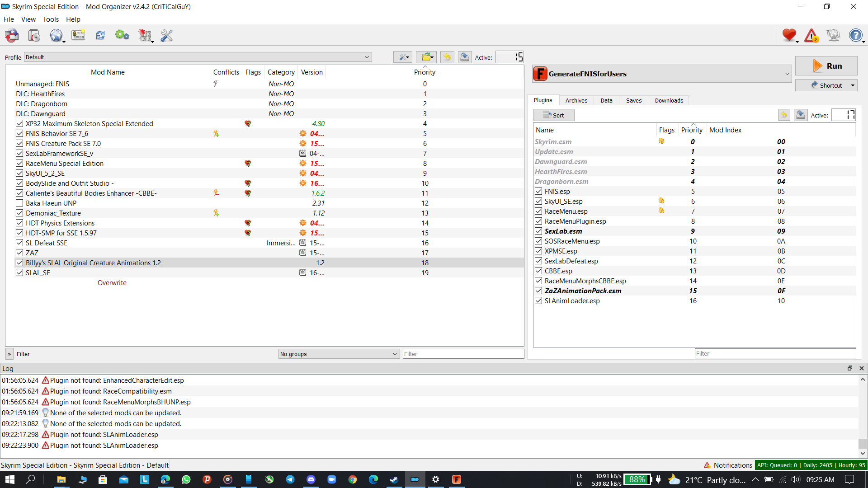The width and height of the screenshot is (868, 488).
Task: Click the Sort plugins button
Action: [554, 115]
